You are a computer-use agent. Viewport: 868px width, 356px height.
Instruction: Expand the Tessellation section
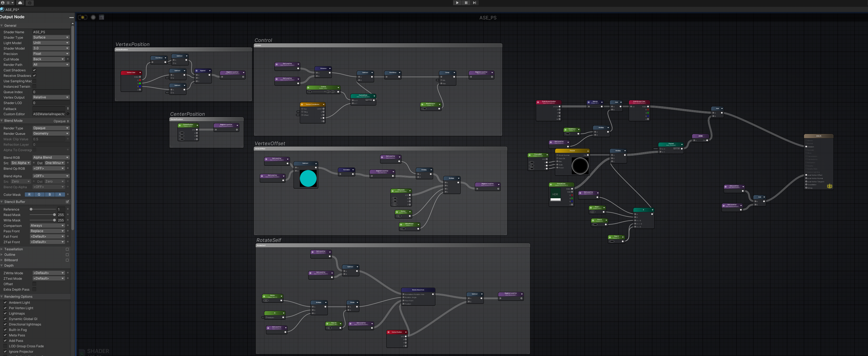tap(14, 249)
